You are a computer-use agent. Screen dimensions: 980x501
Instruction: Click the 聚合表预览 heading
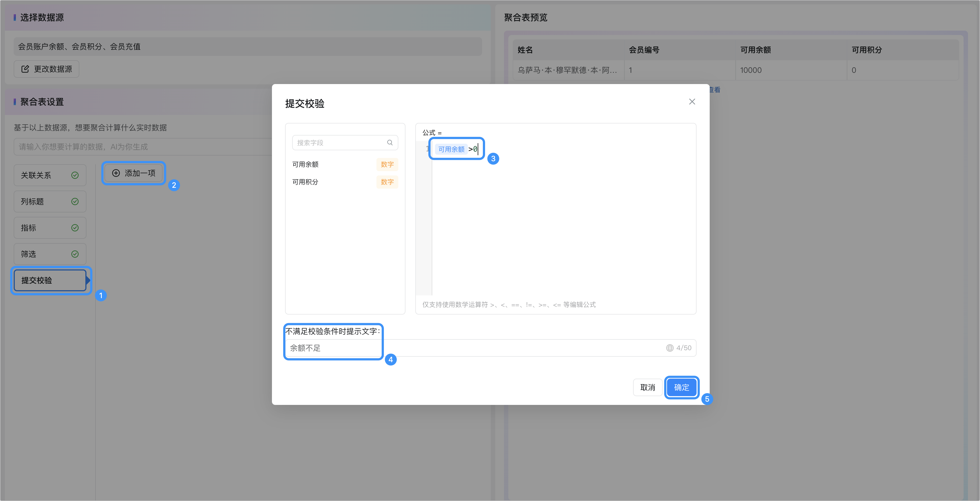click(525, 18)
